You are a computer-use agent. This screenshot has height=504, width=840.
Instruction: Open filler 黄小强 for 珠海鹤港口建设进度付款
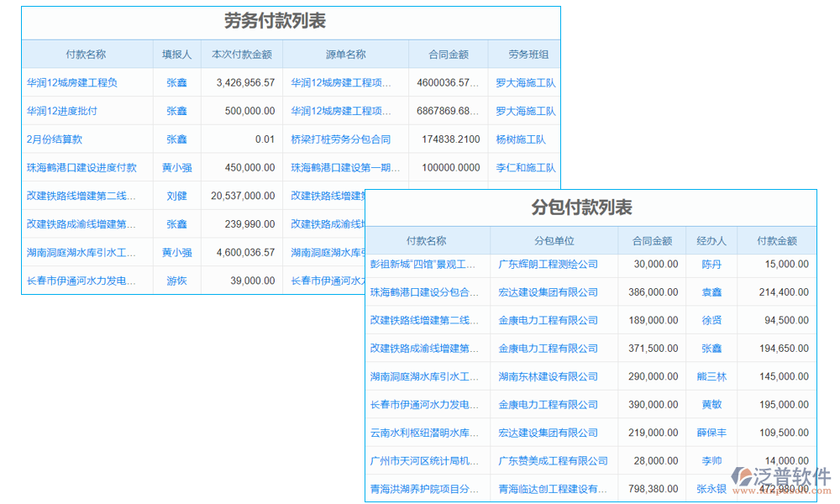coord(177,167)
